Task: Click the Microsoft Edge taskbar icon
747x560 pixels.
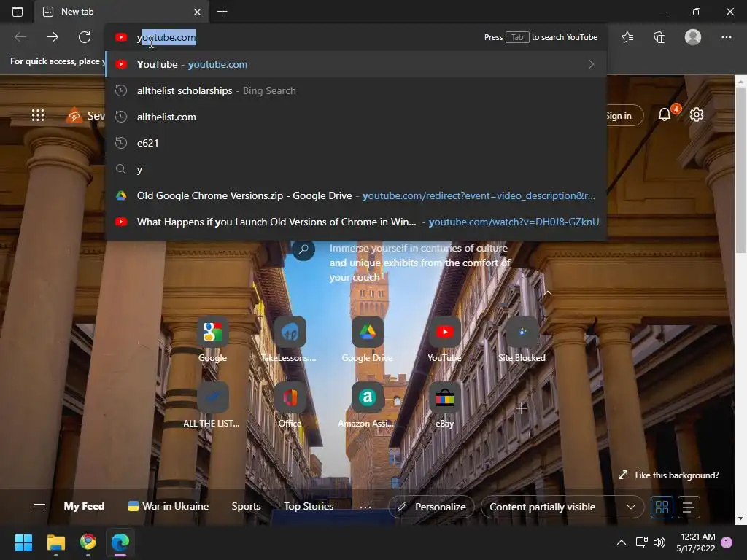Action: (120, 542)
